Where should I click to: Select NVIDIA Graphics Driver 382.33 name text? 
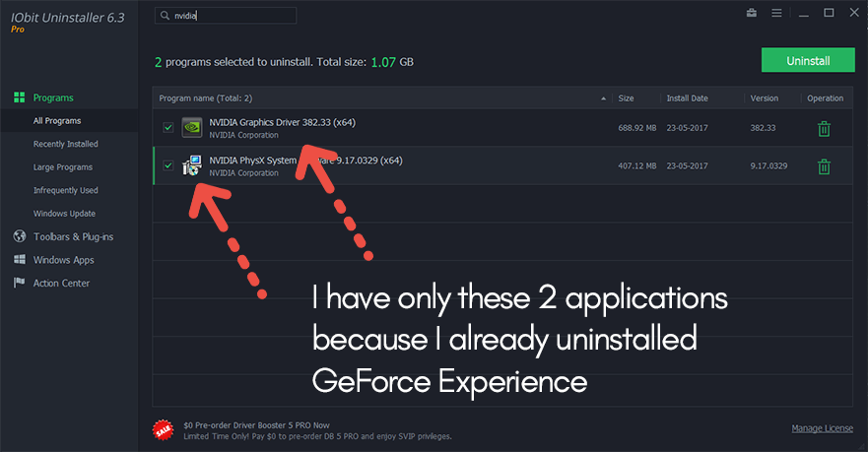tap(283, 122)
